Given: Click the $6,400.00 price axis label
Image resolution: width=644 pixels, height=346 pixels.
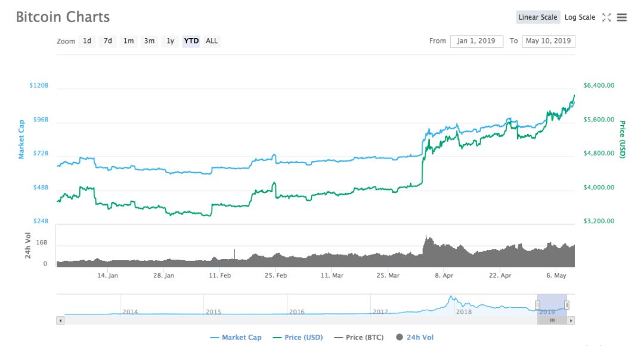Looking at the screenshot, I should 599,85.
